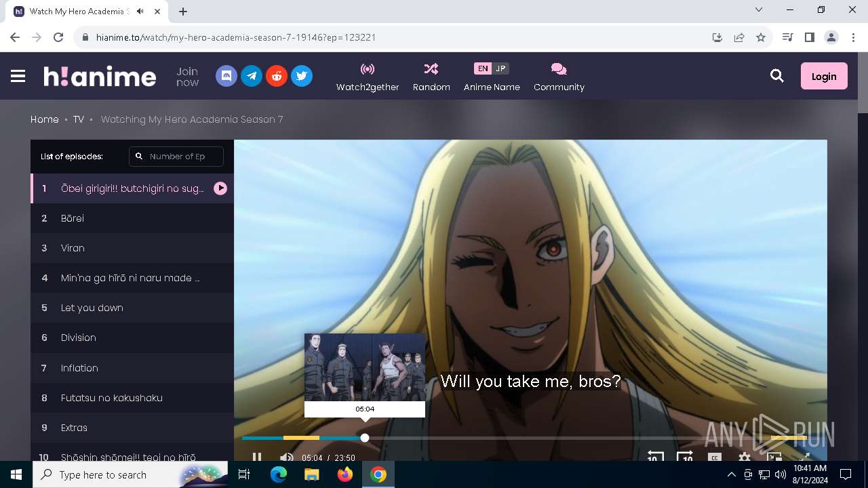Select episode 6 Division
868x488 pixels.
pyautogui.click(x=132, y=338)
